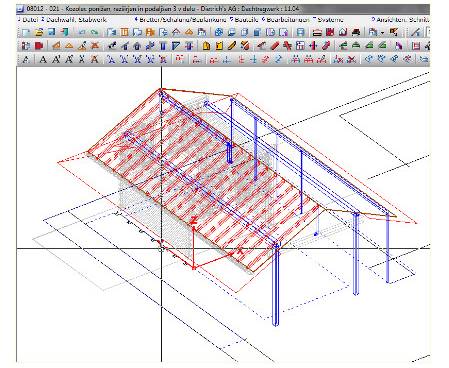Click the solid red block icon
Screen dimensions: 449x368
coord(39,46)
